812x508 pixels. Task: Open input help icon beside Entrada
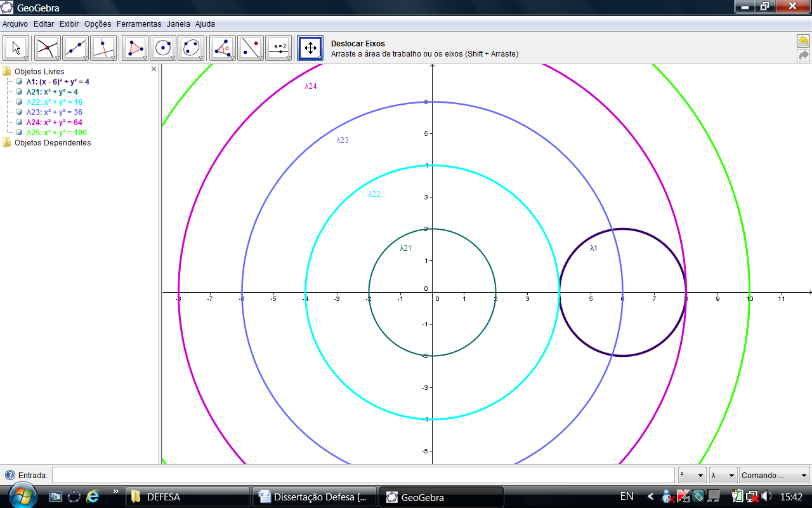[x=10, y=475]
